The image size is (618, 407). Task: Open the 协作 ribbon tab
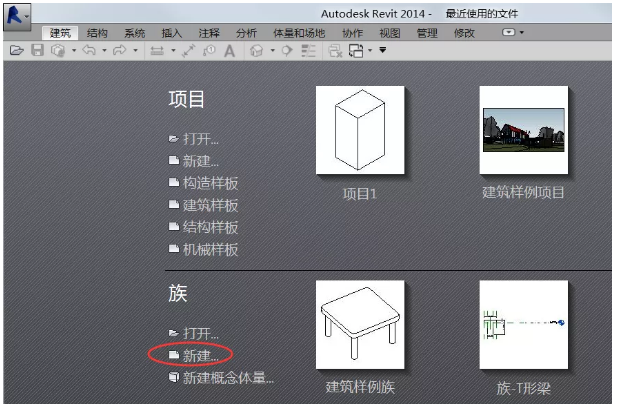point(352,33)
